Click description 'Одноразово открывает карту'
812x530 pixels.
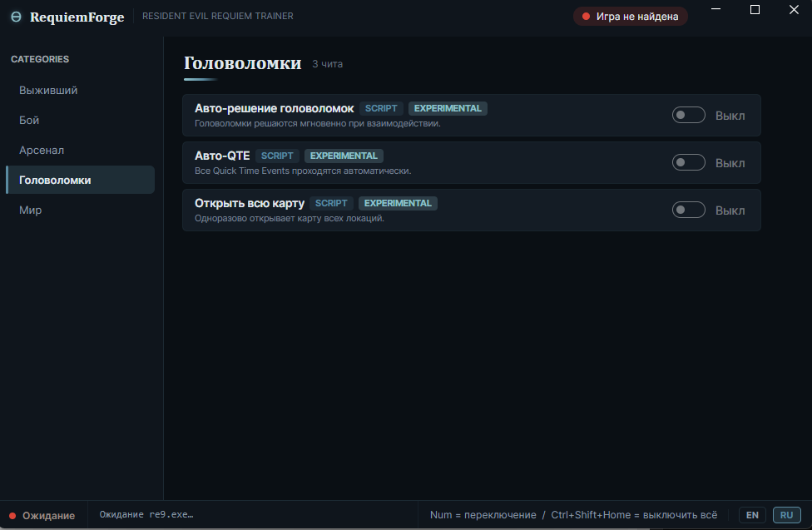click(290, 218)
